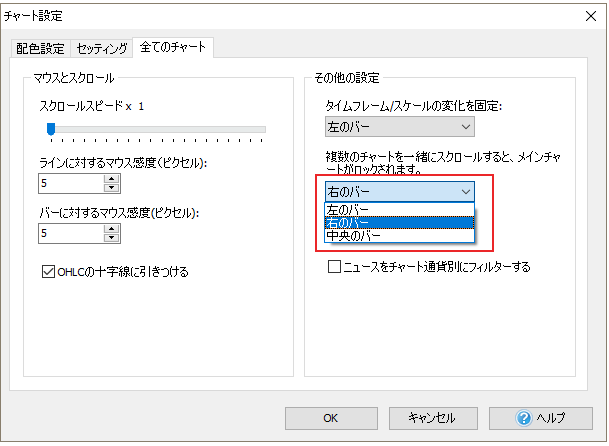609x446 pixels.
Task: Decrease バーに対するマウス感度 with down arrow
Action: click(x=111, y=238)
